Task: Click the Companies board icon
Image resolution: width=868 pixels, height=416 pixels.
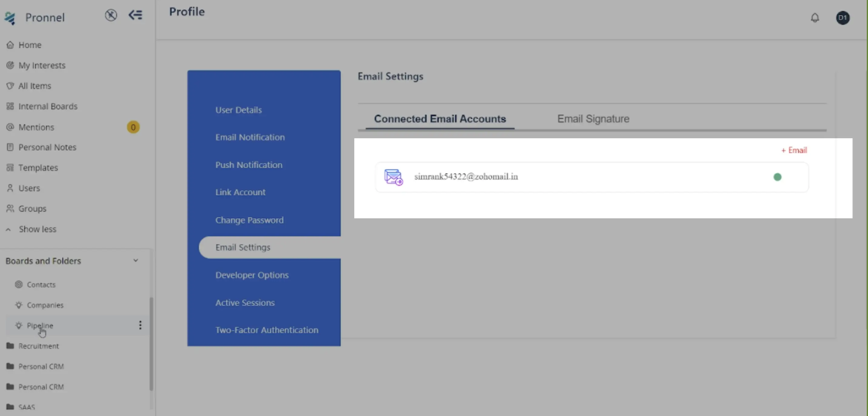Action: pos(19,305)
